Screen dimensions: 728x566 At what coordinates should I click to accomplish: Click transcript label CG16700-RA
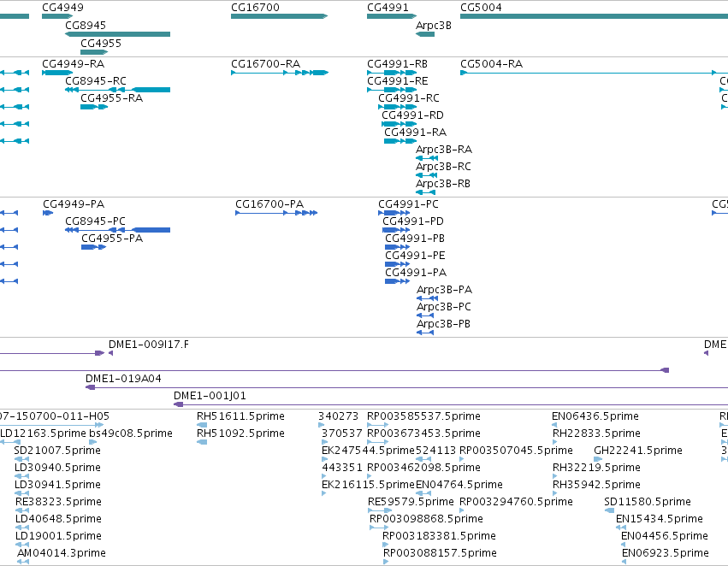click(x=265, y=64)
